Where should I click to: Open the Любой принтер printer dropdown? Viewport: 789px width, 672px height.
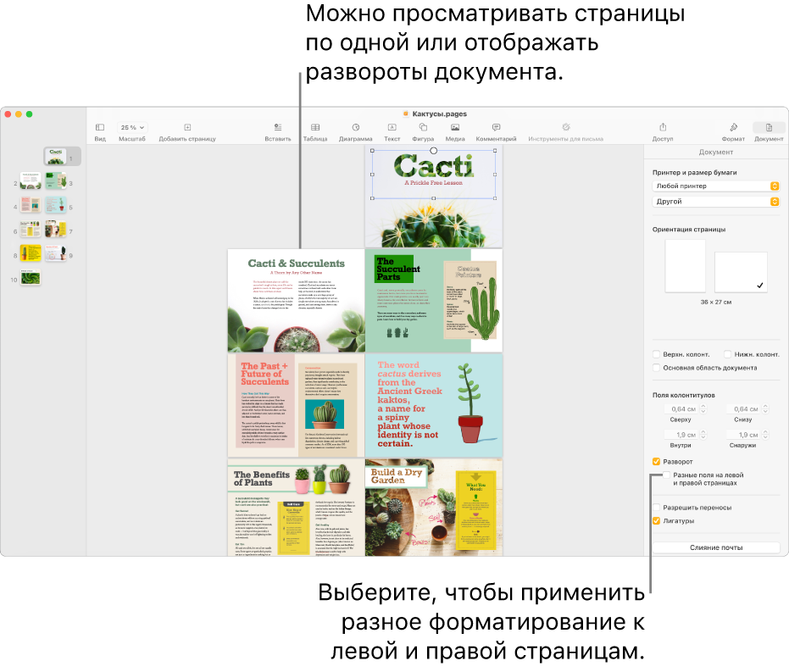click(x=716, y=186)
